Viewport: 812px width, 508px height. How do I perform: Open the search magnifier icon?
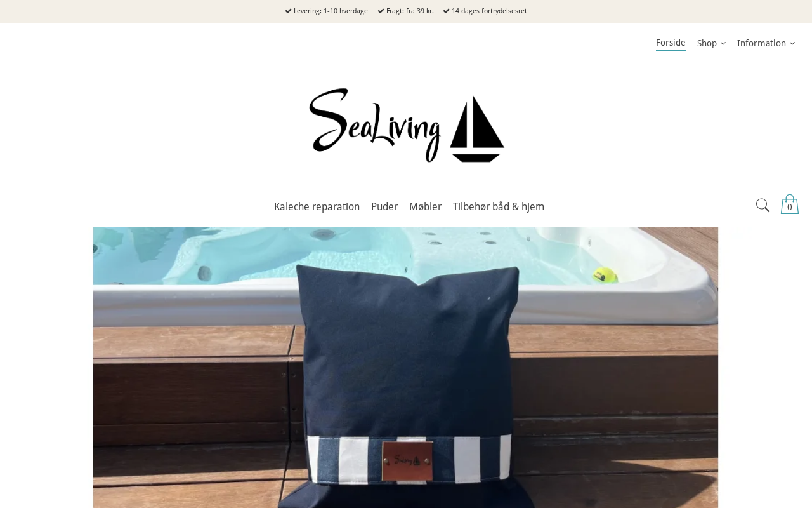pyautogui.click(x=763, y=205)
